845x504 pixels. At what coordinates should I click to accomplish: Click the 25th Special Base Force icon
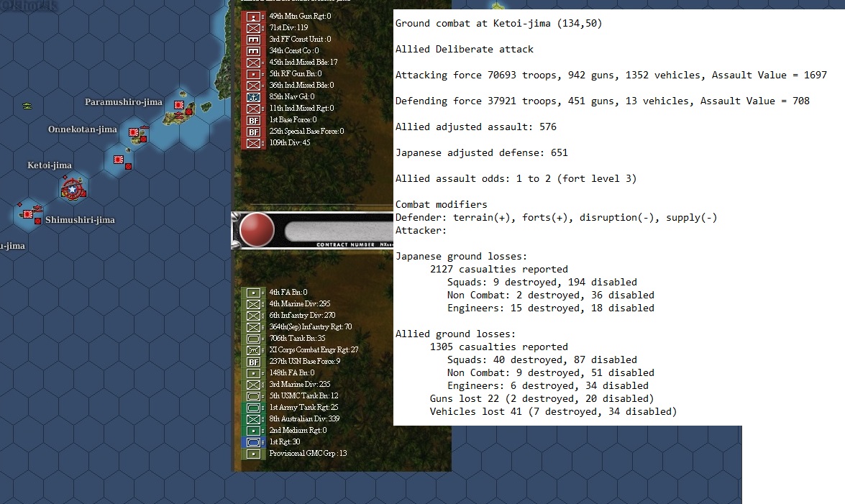coord(253,132)
